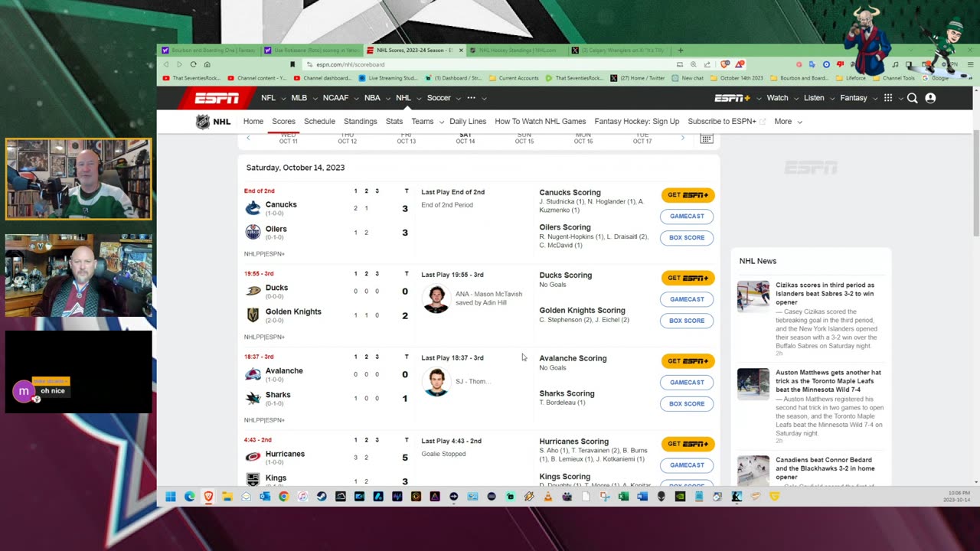
Task: Close the NHL Scores browser tab
Action: (x=461, y=51)
